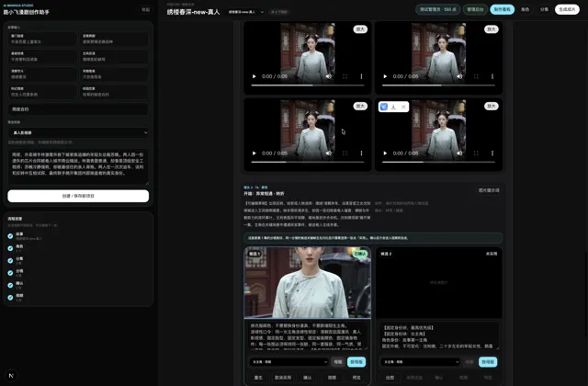Image resolution: width=588 pixels, height=386 pixels.
Task: Seek the top-left video progress bar
Action: (x=308, y=85)
